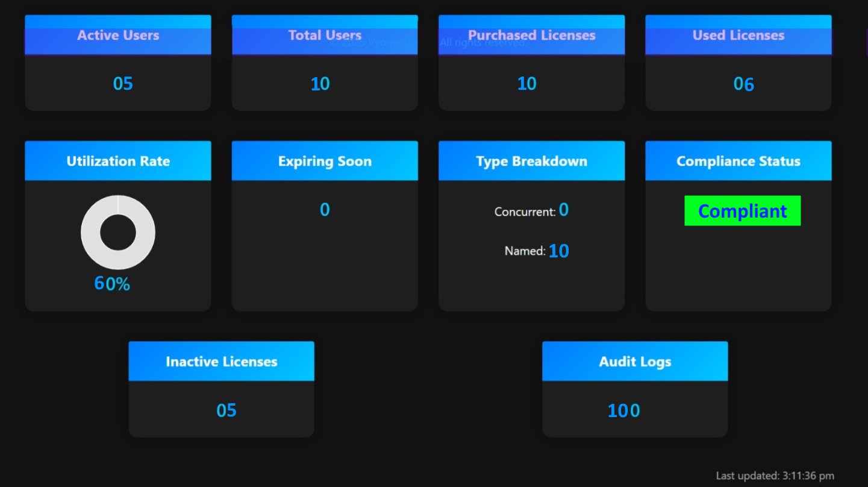Open the Audit Logs card
The image size is (868, 487).
pos(635,361)
